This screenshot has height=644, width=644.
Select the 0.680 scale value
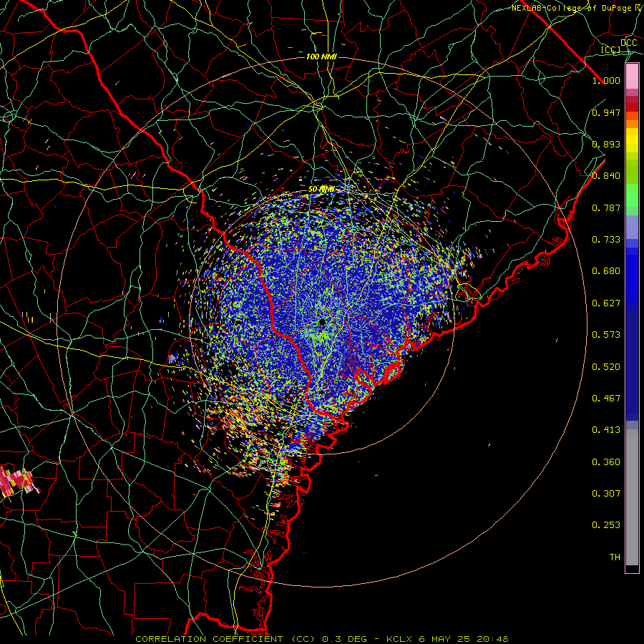coord(606,271)
